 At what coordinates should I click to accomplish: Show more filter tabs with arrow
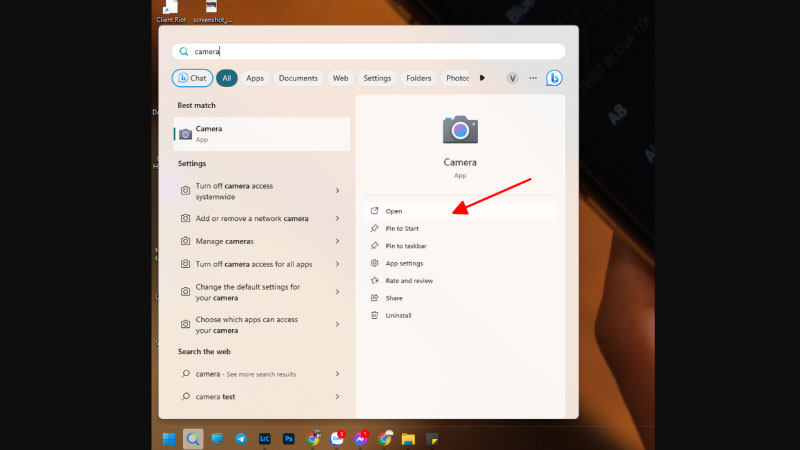(482, 78)
